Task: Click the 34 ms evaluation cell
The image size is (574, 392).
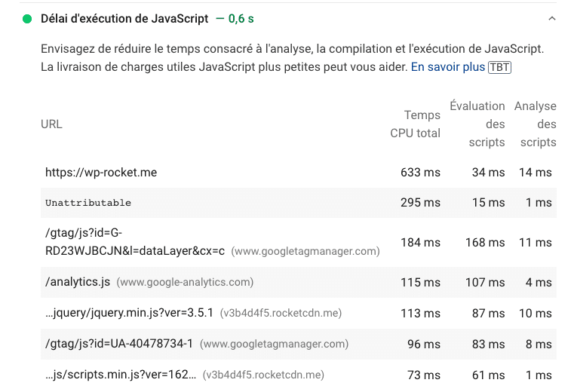Action: coord(488,172)
